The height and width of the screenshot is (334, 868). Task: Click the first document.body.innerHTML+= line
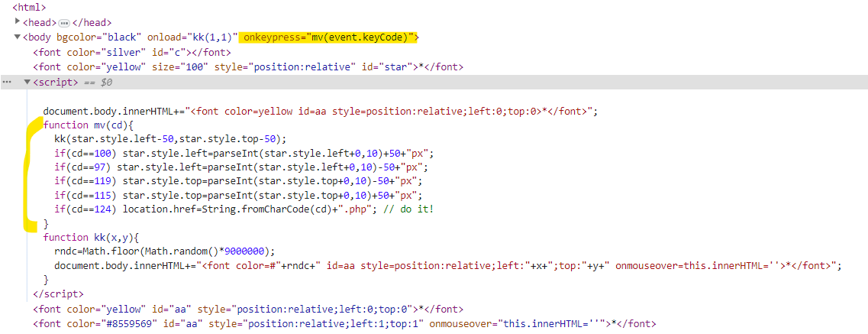[321, 112]
